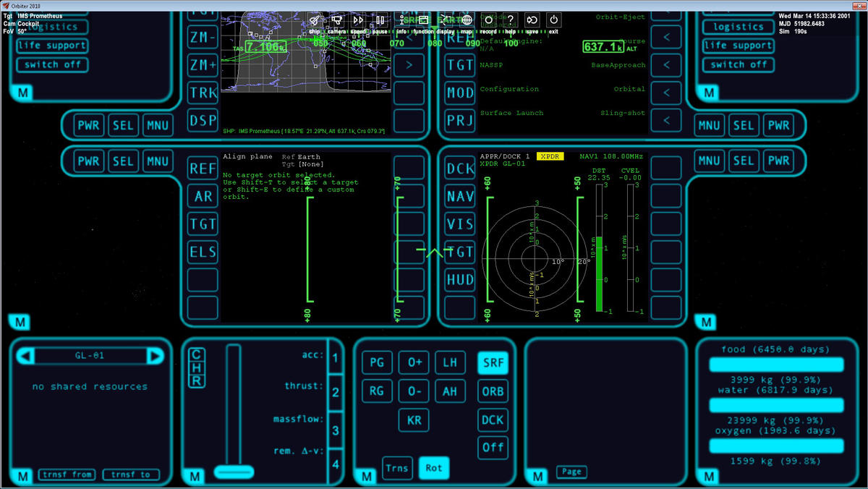Select SRF HUD mode
The height and width of the screenshot is (489, 868).
pyautogui.click(x=493, y=363)
